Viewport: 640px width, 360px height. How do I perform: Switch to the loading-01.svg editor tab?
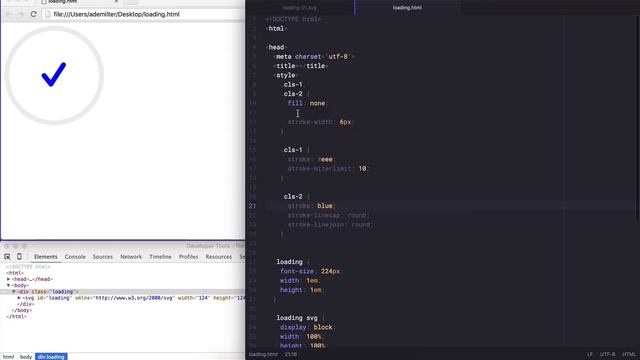click(300, 7)
